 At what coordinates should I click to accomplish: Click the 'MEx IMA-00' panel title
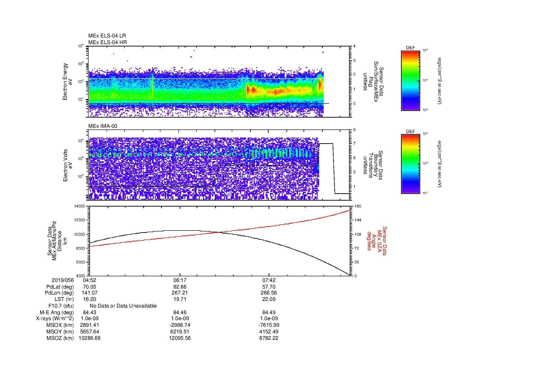tap(103, 126)
